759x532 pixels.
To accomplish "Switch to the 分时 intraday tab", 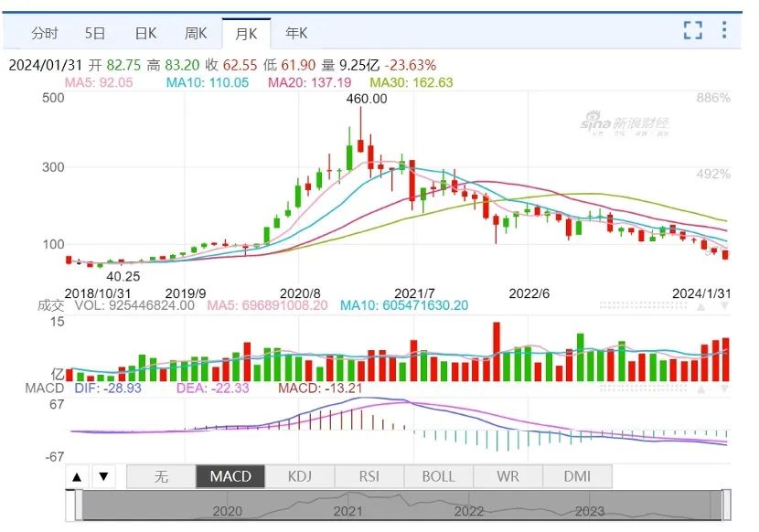I will 44,34.
